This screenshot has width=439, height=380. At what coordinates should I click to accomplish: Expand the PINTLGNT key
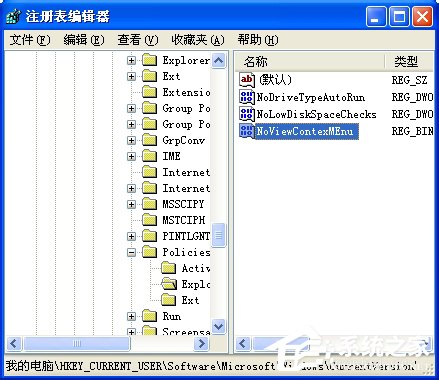(131, 236)
